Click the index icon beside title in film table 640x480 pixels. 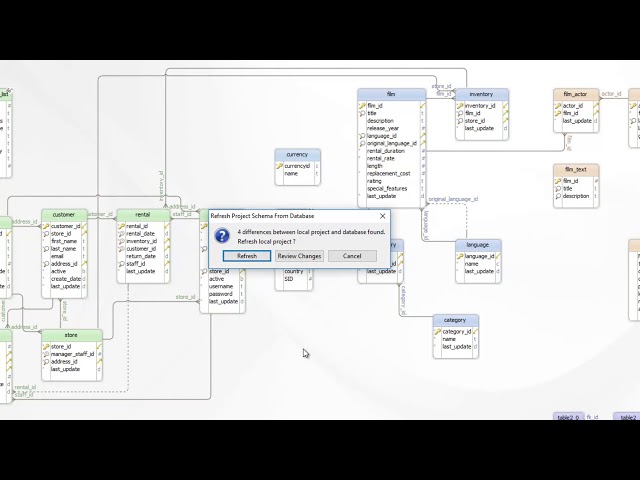click(362, 113)
